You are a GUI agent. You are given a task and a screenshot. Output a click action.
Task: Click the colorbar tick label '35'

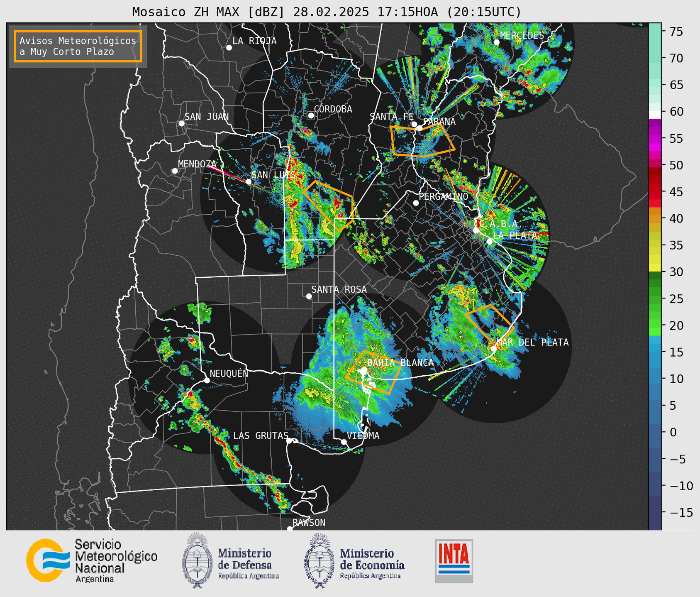click(676, 245)
